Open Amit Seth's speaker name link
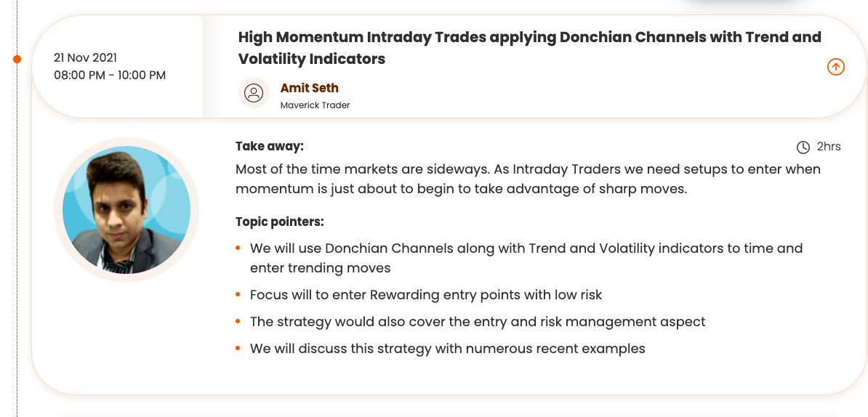The width and height of the screenshot is (868, 417). [309, 88]
